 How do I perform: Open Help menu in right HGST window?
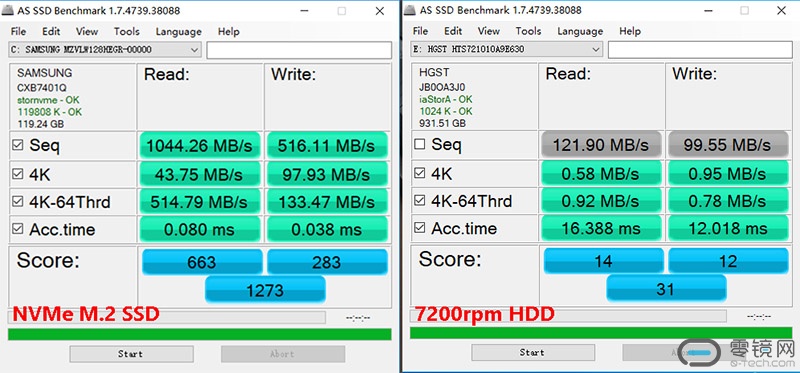tap(630, 31)
